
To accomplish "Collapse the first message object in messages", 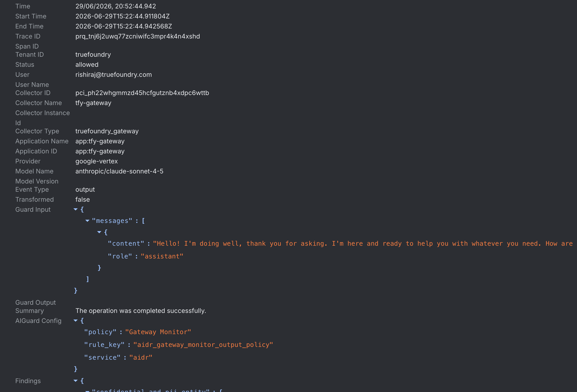I will (99, 232).
